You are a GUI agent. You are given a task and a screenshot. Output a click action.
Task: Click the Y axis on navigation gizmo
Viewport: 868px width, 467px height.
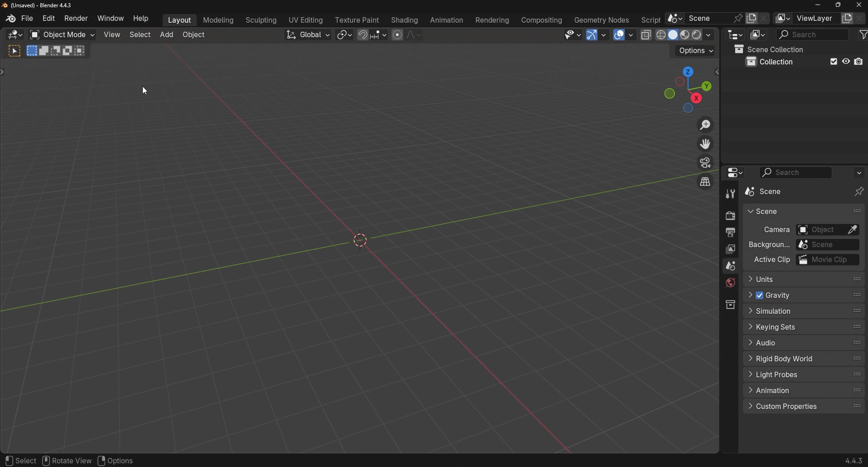[707, 86]
